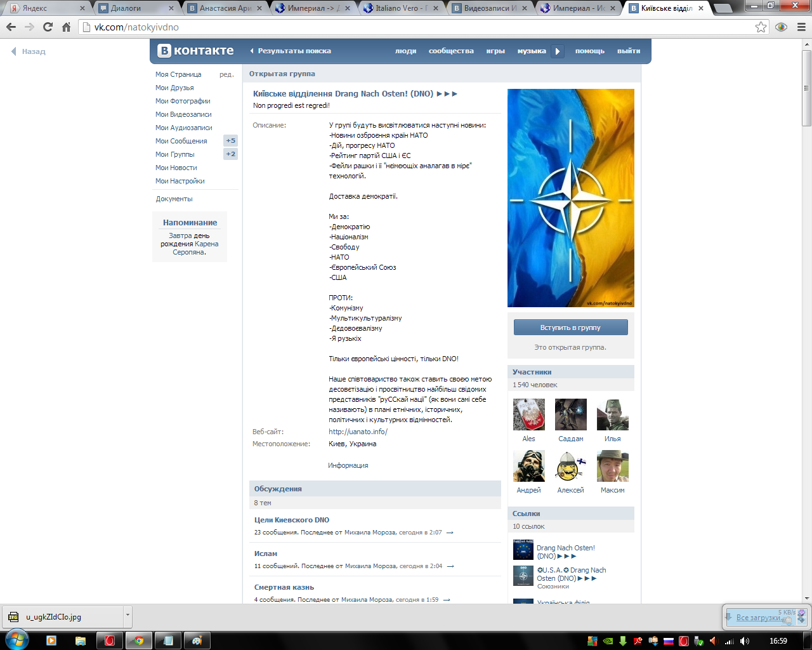
Task: Expand the header arrow next to музыка
Action: (x=558, y=51)
